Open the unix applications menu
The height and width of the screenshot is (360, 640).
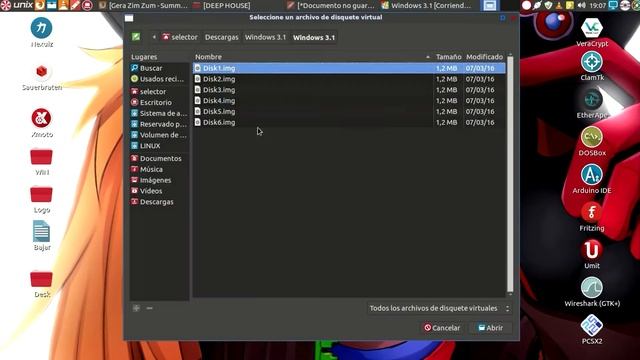[17, 5]
